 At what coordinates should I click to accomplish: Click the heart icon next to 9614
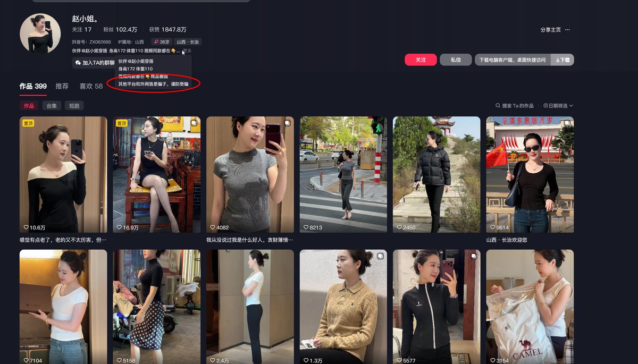click(x=493, y=227)
